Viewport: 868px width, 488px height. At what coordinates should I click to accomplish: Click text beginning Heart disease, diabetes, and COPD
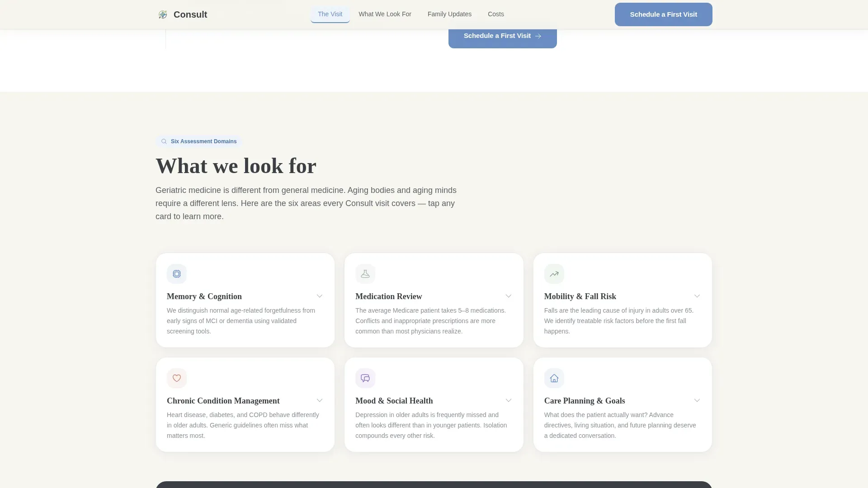tap(243, 425)
